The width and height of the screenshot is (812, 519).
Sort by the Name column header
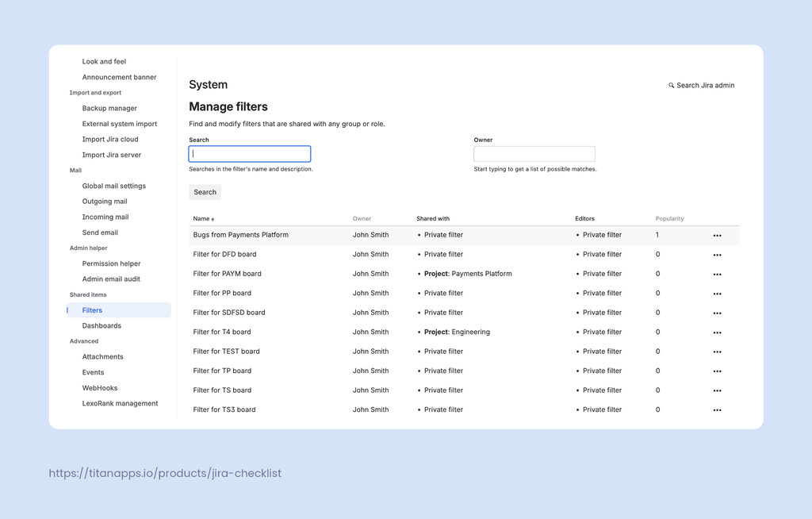click(204, 219)
